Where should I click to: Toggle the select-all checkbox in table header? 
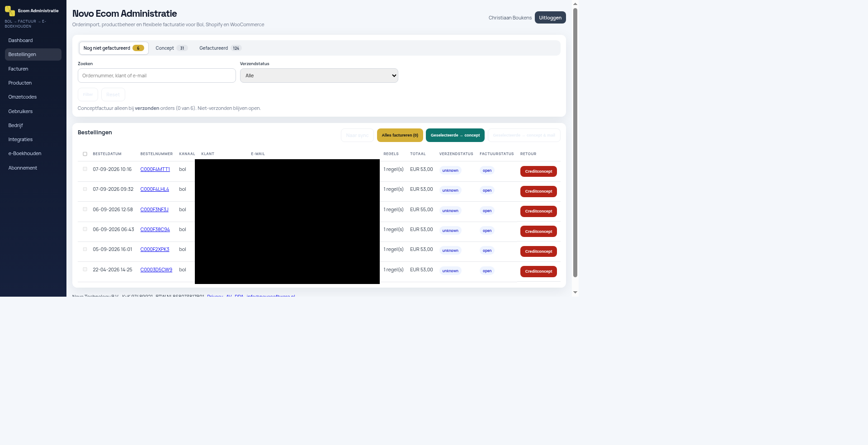coord(85,154)
